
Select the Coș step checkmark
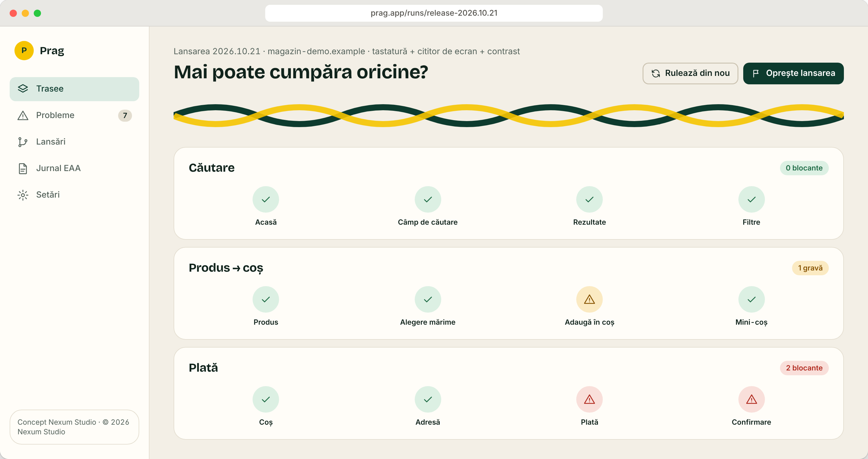(266, 399)
